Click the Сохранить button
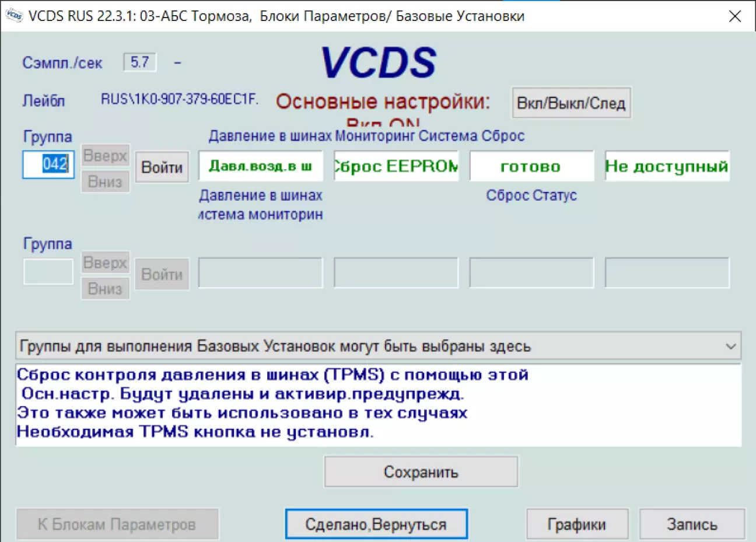756x542 pixels. click(x=421, y=472)
